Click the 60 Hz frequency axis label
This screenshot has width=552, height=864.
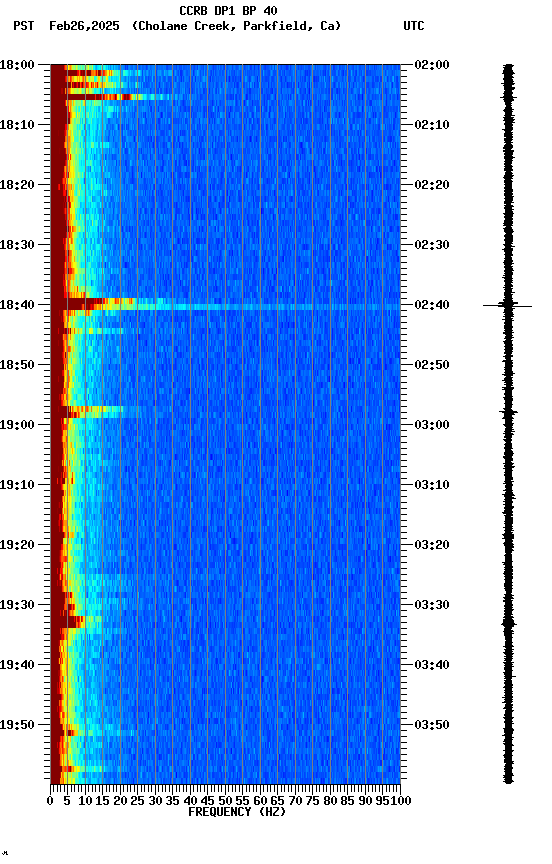click(x=260, y=801)
